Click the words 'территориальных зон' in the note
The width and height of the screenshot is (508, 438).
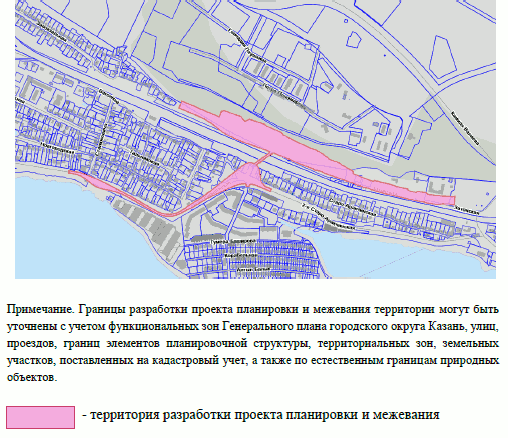click(376, 344)
